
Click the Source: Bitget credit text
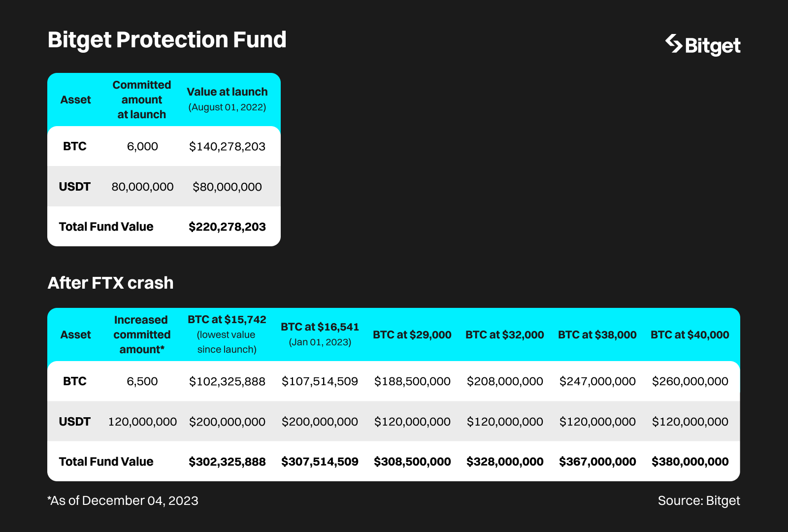[x=699, y=500]
